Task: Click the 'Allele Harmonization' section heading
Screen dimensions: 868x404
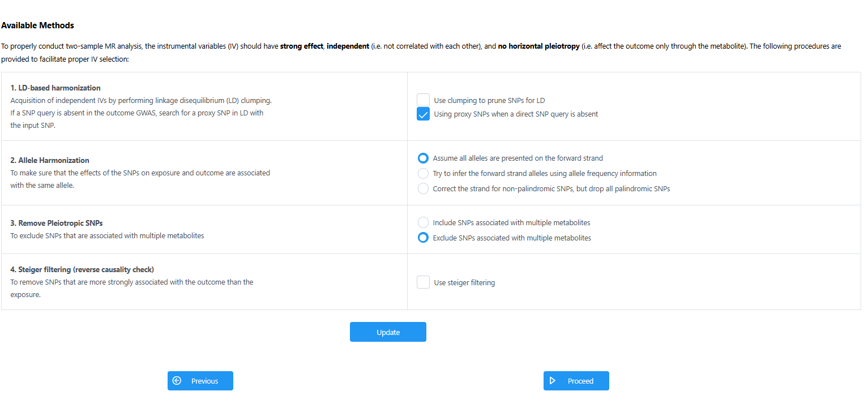Action: click(50, 160)
